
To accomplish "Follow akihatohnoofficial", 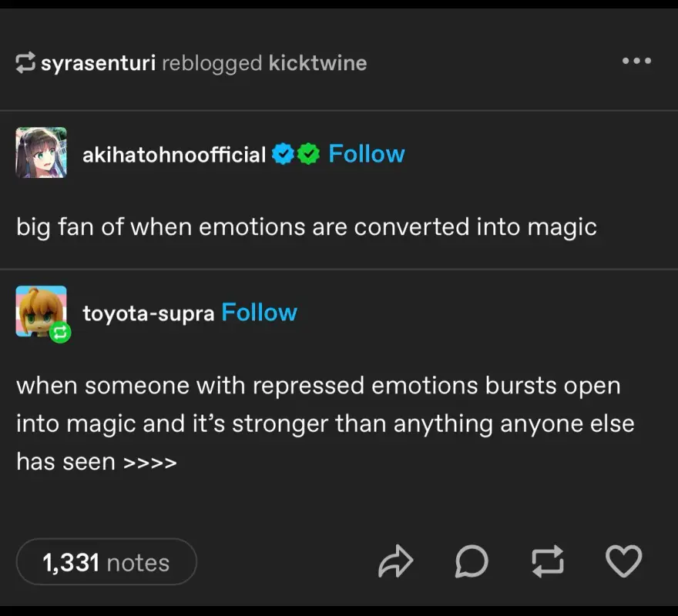I will pos(366,154).
